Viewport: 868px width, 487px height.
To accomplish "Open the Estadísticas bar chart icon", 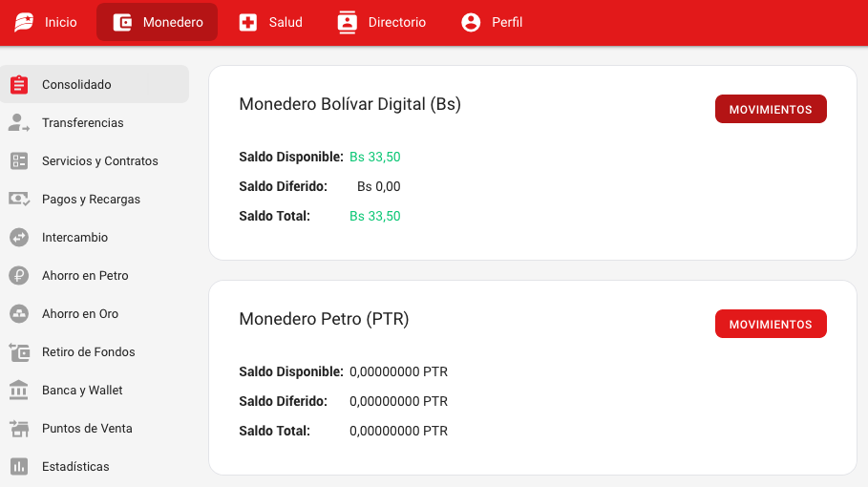I will tap(19, 467).
